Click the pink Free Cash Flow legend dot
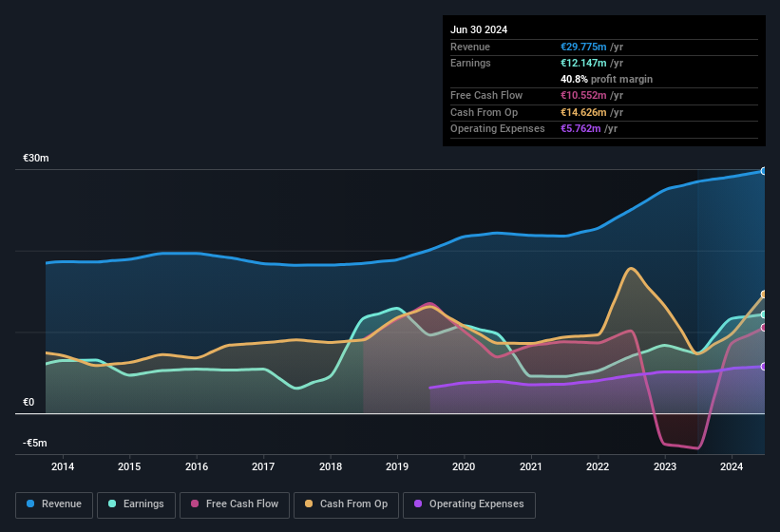This screenshot has height=532, width=780. tap(195, 504)
